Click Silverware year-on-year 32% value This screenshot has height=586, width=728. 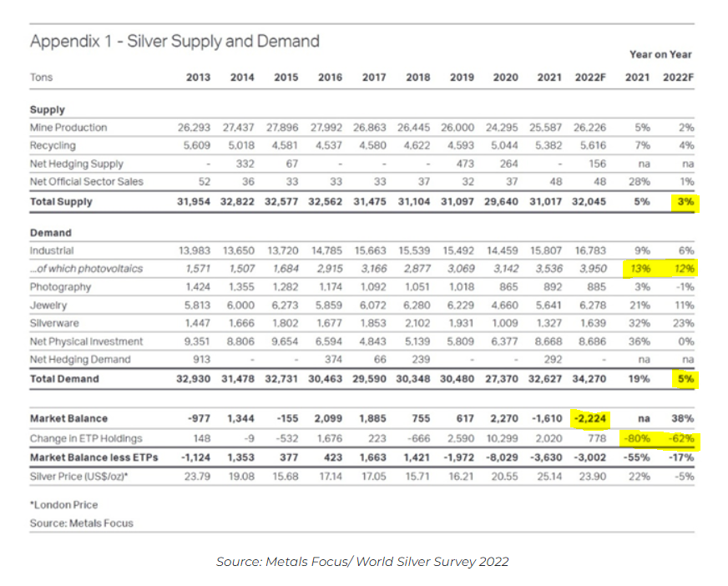tap(640, 323)
